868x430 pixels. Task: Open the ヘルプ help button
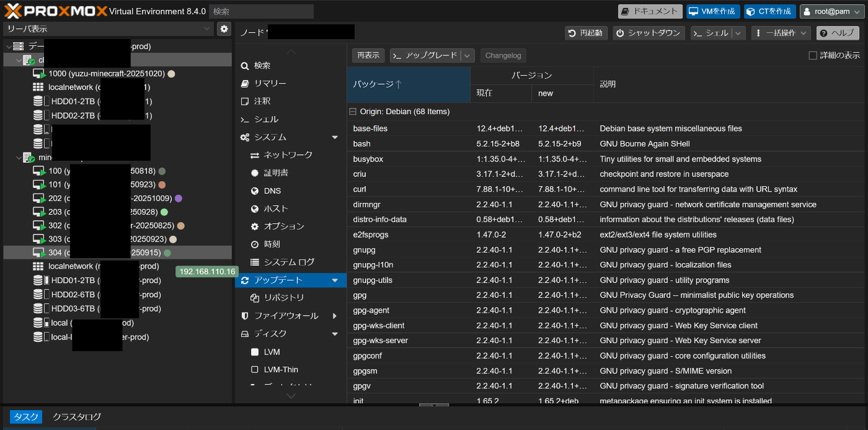[x=838, y=33]
